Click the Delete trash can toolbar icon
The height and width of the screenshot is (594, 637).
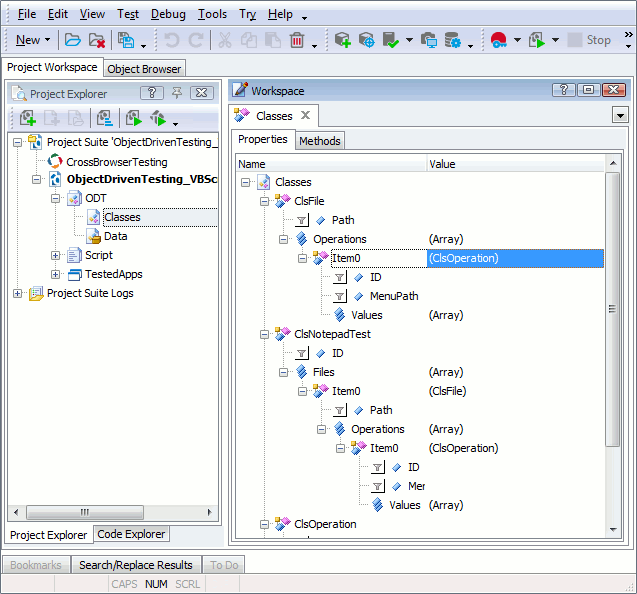tap(297, 40)
